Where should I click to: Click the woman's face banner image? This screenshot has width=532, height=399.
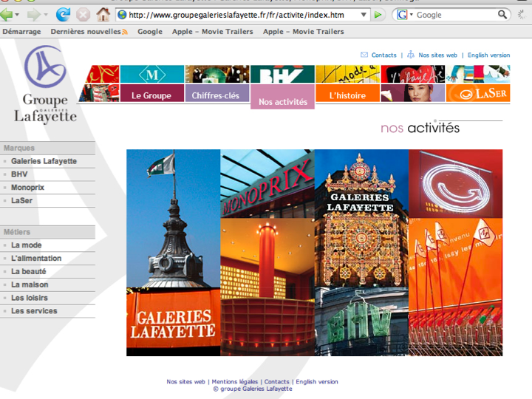(x=412, y=93)
